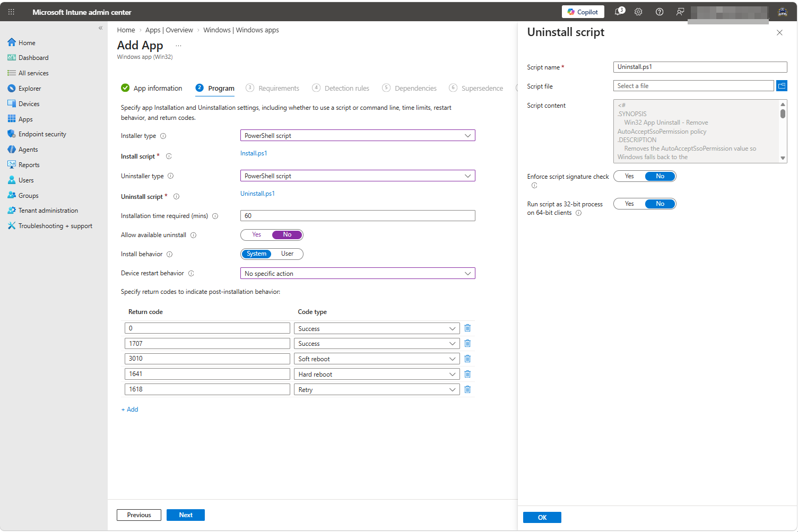Open Code type dropdown for return code 3010
Screen dimensions: 798x532
(x=377, y=359)
